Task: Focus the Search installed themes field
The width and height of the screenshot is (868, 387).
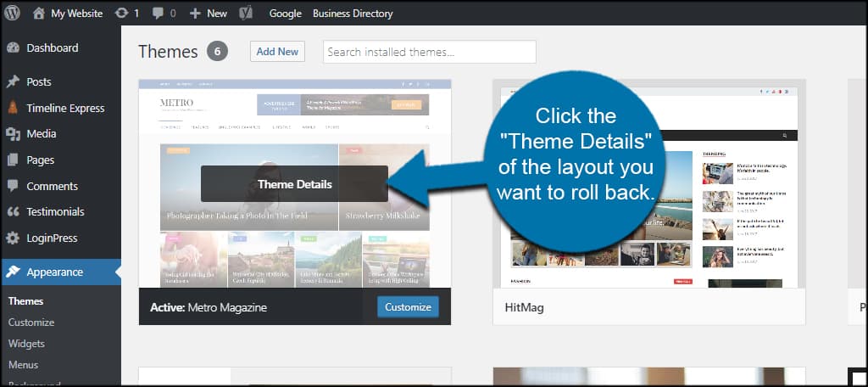Action: coord(430,52)
